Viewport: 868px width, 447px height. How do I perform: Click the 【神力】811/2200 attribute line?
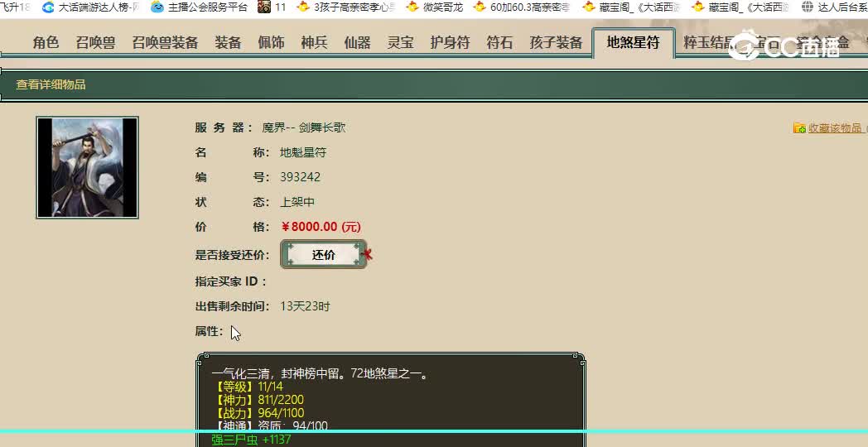[258, 400]
